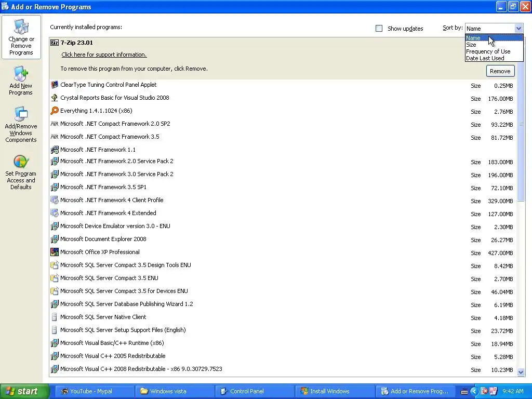Click Crystal Reports Basic icon

click(x=54, y=98)
